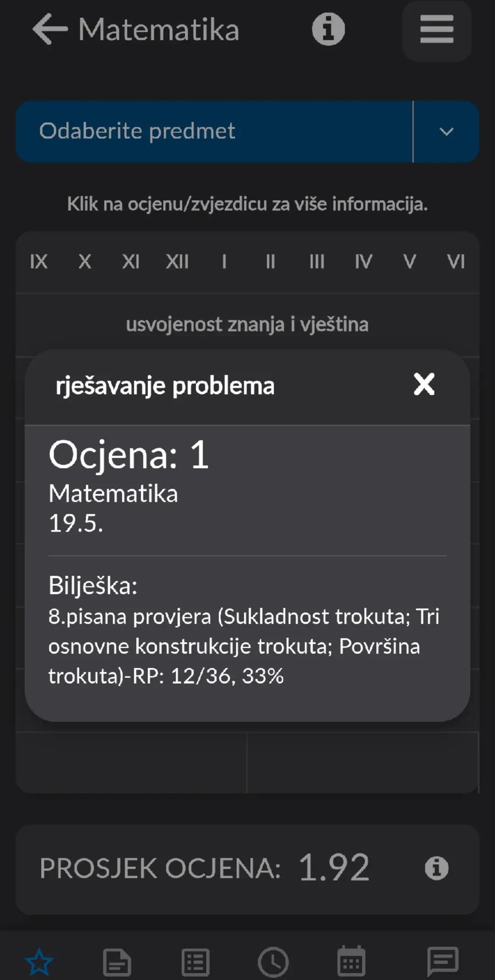
Task: Open the list icon in bottom bar
Action: click(195, 962)
